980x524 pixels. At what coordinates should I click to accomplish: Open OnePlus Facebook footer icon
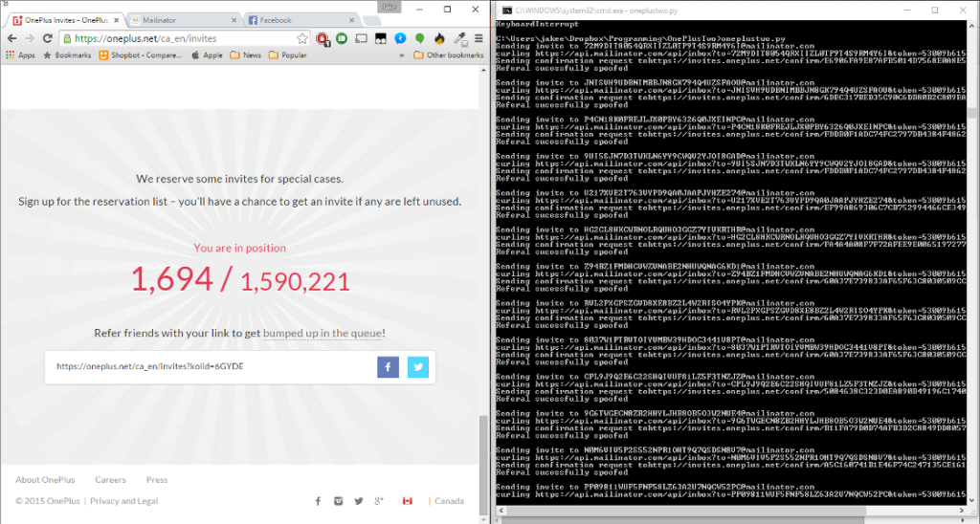(318, 501)
